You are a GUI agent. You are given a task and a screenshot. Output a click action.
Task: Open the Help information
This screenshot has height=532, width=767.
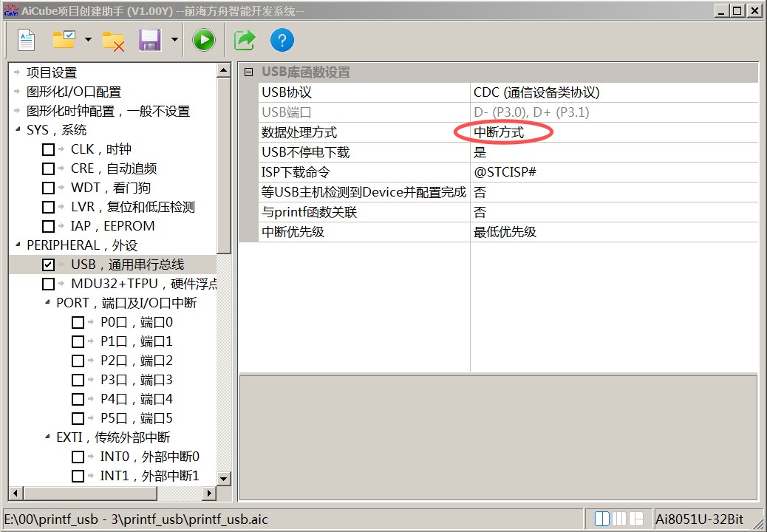[x=282, y=40]
